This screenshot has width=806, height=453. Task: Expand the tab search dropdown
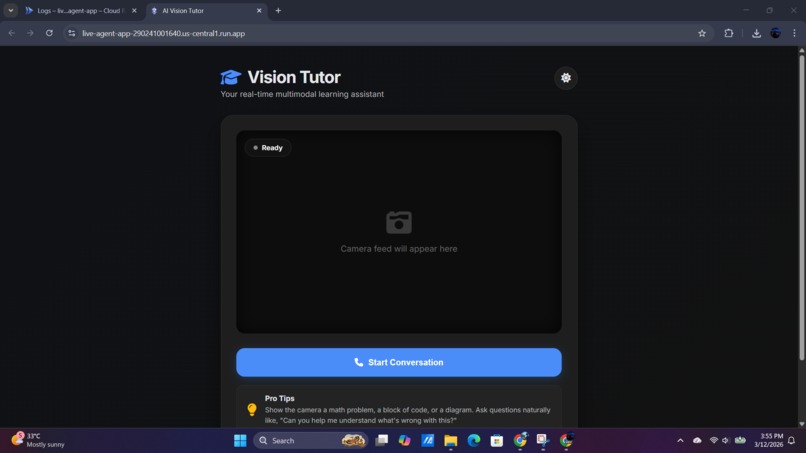[x=10, y=10]
